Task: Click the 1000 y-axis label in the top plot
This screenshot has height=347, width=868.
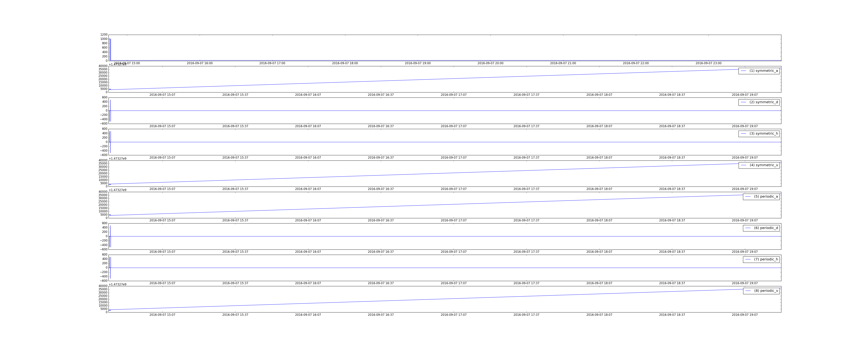Action: pyautogui.click(x=104, y=39)
